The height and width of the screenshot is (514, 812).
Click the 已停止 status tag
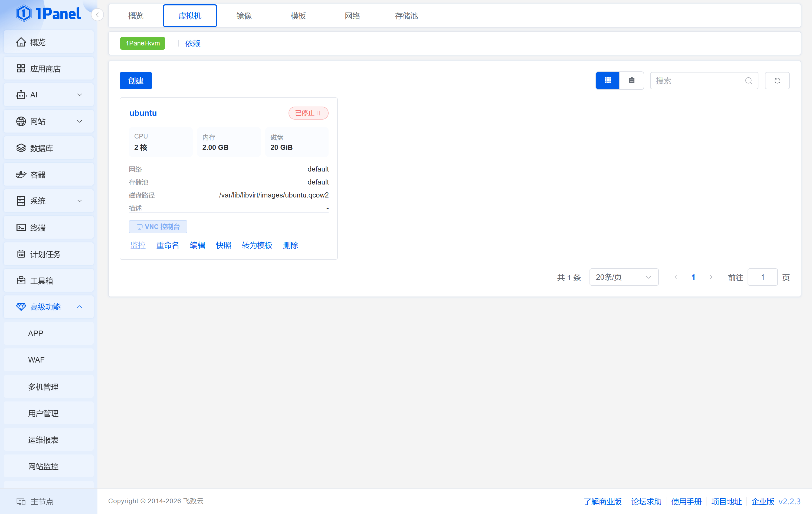click(308, 113)
